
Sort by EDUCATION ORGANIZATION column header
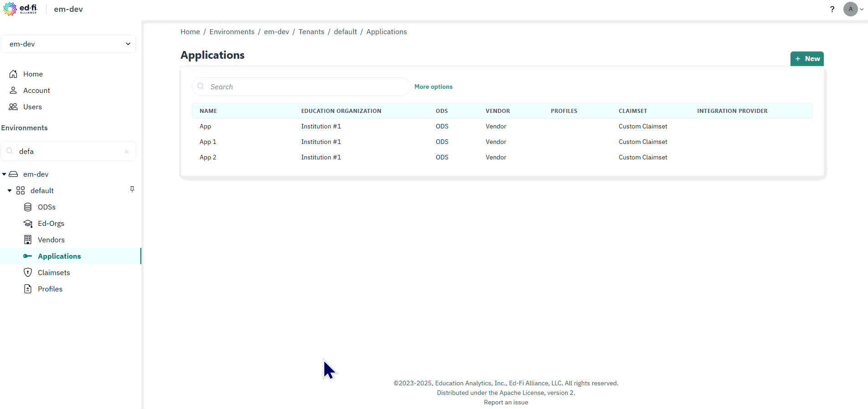(x=341, y=111)
